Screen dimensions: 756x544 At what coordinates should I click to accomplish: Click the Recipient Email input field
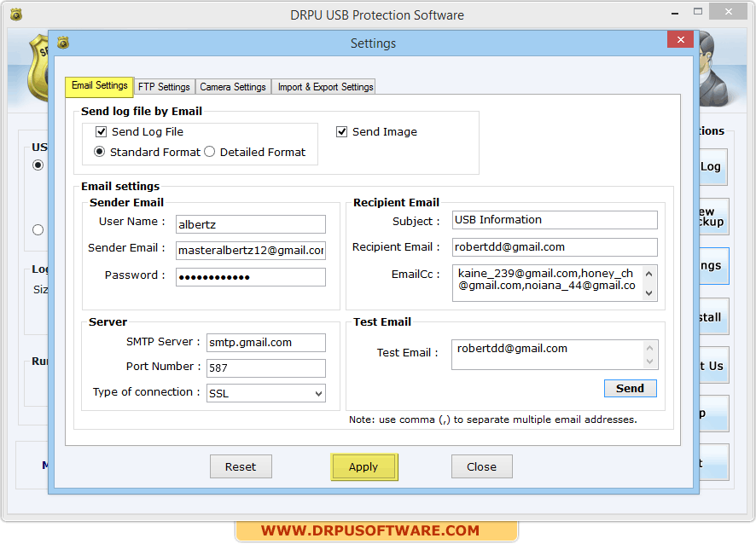tap(555, 247)
